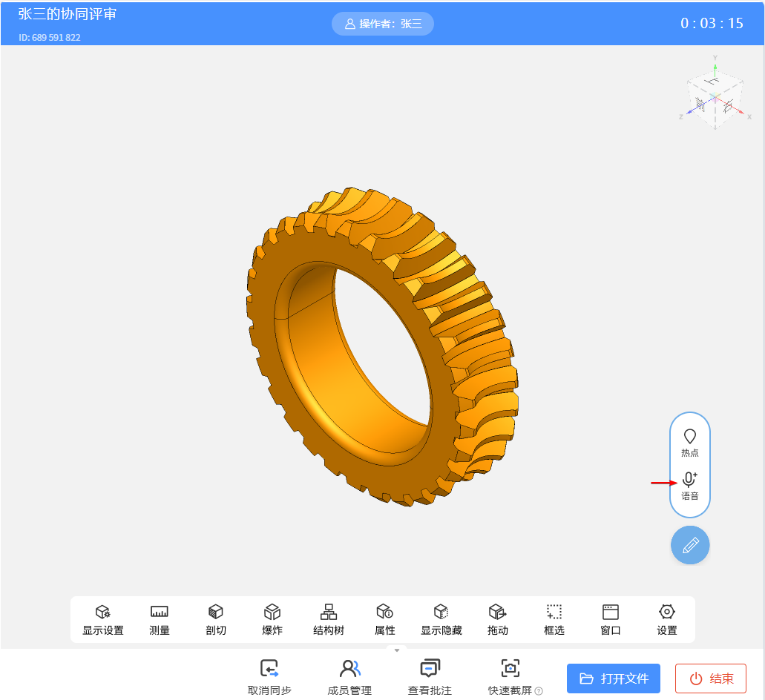This screenshot has width=765, height=700.
Task: Toggle 显示隐藏 show/hide tool
Action: pos(441,619)
